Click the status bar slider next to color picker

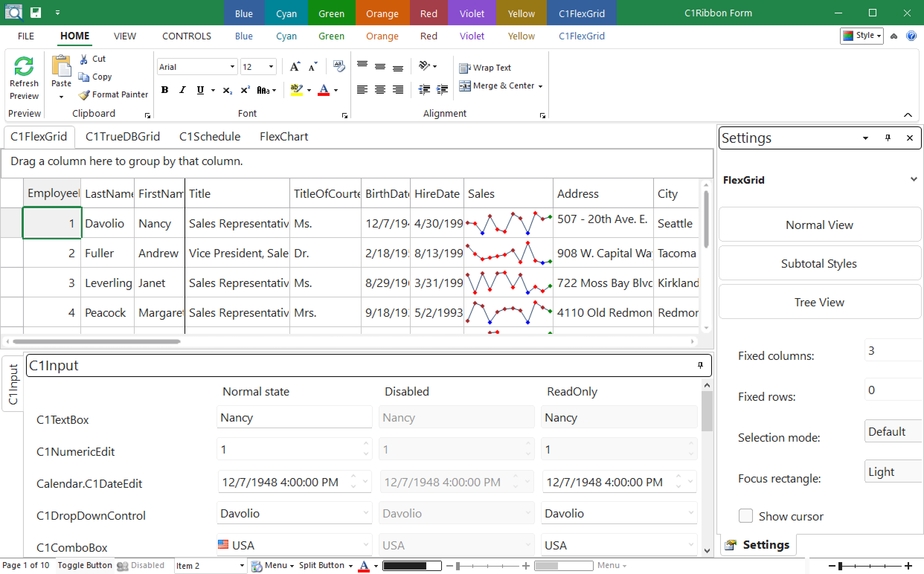[x=488, y=566]
